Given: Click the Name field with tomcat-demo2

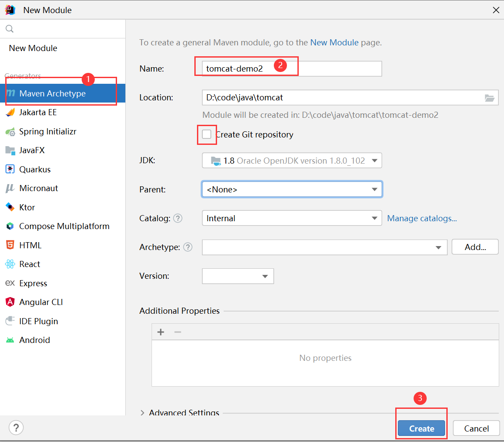Looking at the screenshot, I should 292,69.
